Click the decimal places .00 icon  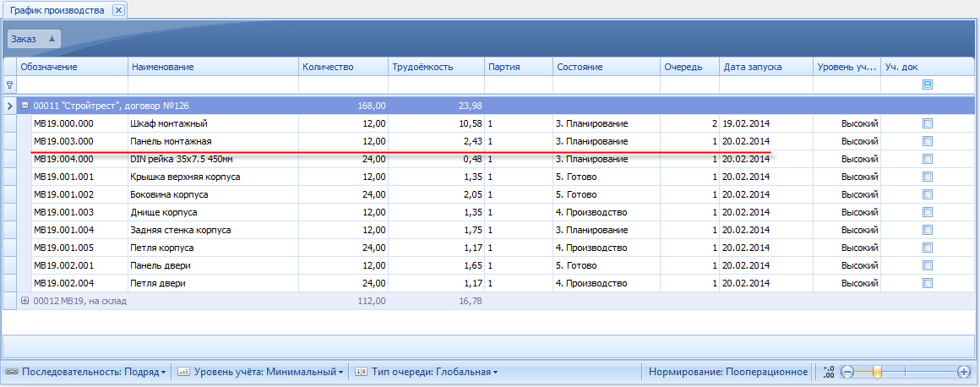coord(829,372)
